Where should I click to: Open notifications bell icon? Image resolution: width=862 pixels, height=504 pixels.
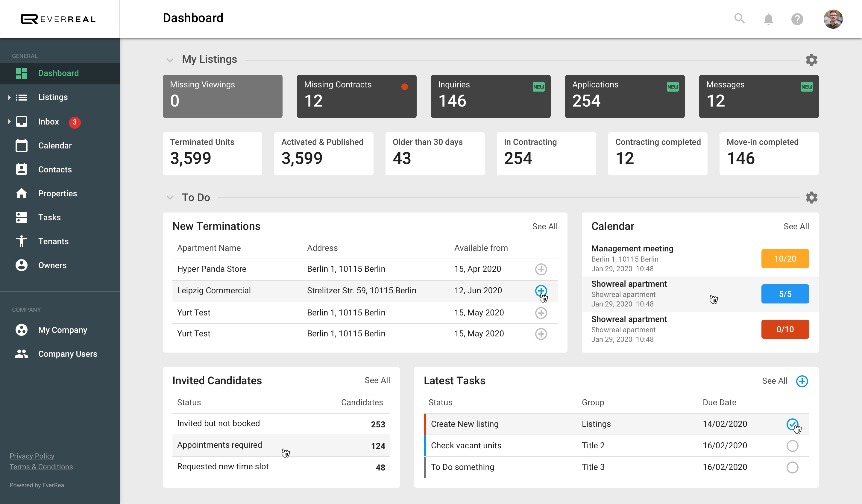(768, 19)
